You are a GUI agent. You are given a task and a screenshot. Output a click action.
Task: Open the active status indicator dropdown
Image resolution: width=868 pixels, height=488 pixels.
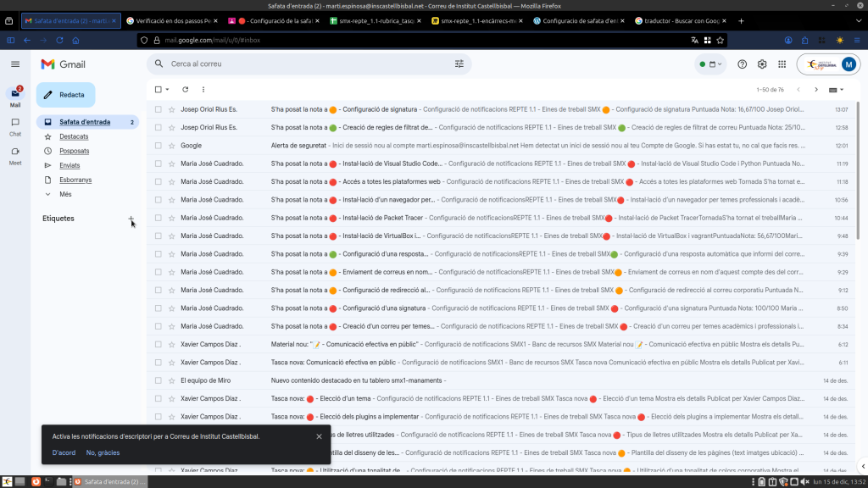[x=709, y=64]
